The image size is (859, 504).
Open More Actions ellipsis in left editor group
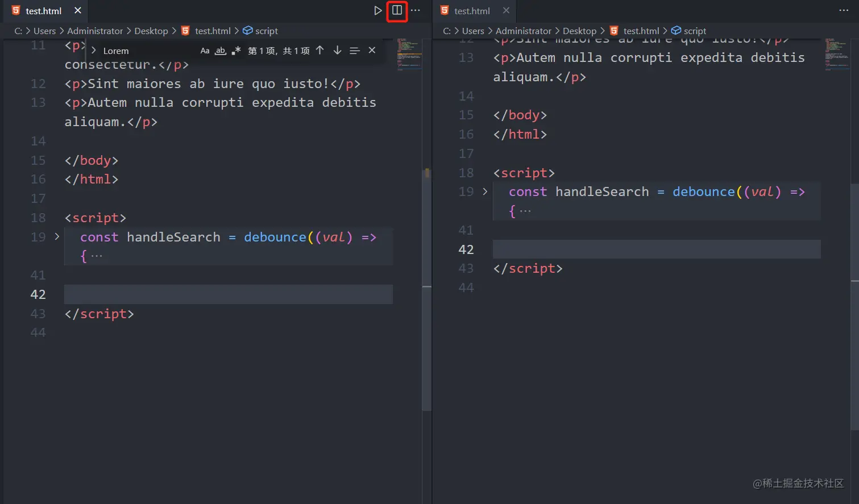point(416,10)
